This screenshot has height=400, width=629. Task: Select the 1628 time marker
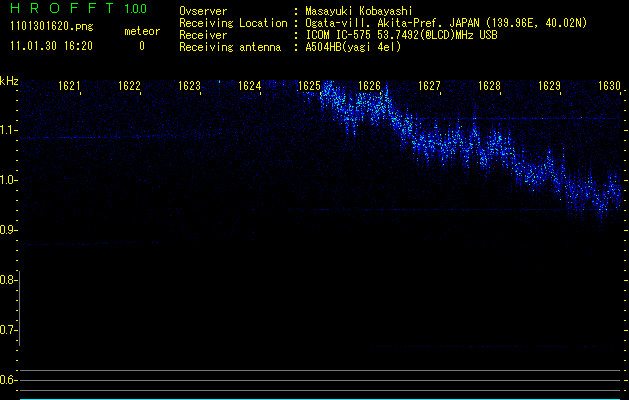coord(488,86)
